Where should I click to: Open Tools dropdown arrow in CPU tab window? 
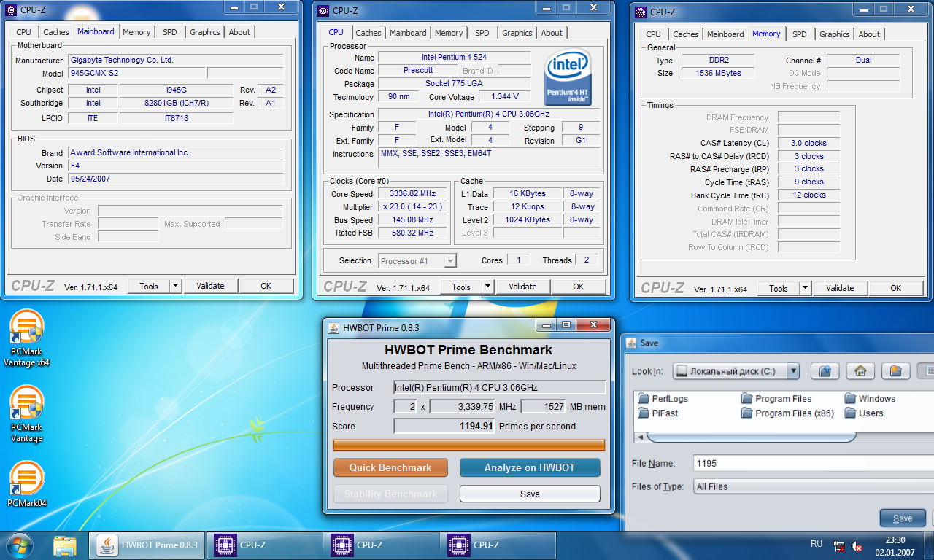point(487,287)
